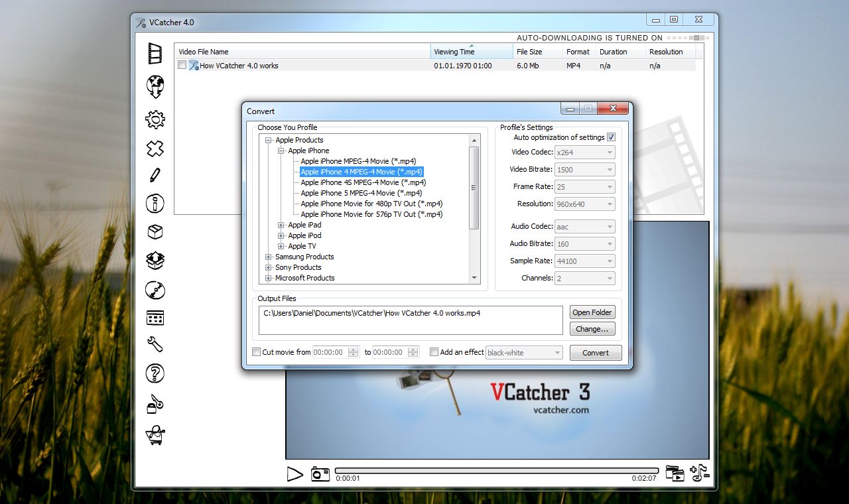The height and width of the screenshot is (504, 849).
Task: Select Apple iPhone Movie for 480p TV Out
Action: pos(371,204)
